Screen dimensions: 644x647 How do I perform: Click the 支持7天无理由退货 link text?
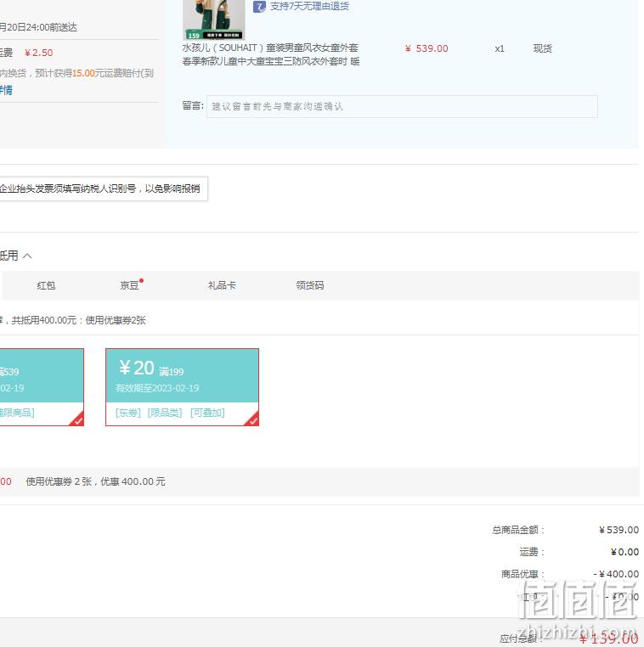click(x=309, y=6)
